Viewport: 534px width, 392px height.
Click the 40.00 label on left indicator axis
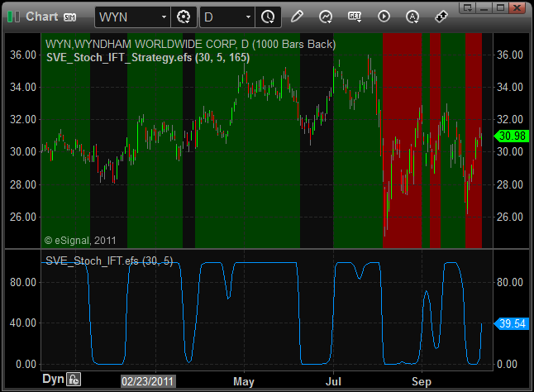tap(23, 323)
